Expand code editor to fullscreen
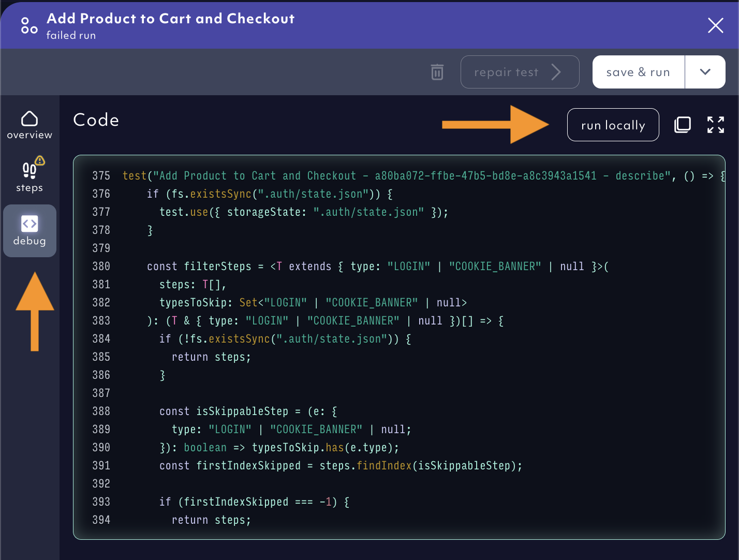This screenshot has width=739, height=560. coord(716,125)
